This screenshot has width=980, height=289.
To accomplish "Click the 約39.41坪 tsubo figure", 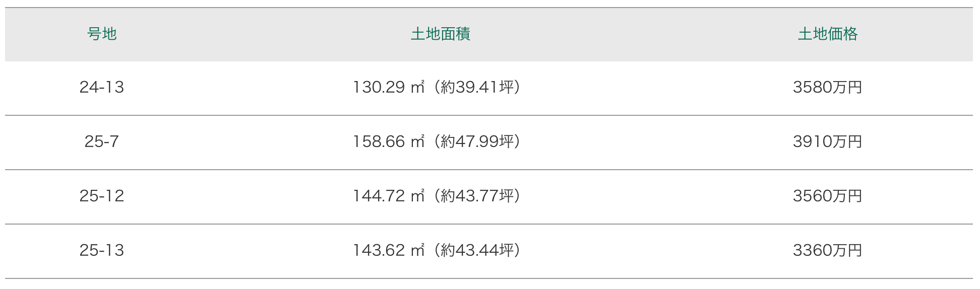I will click(477, 88).
